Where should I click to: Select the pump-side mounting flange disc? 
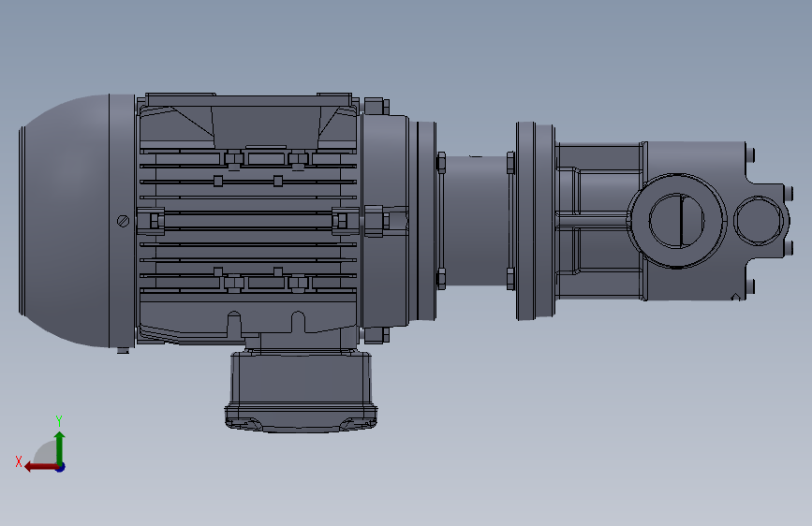[536, 221]
